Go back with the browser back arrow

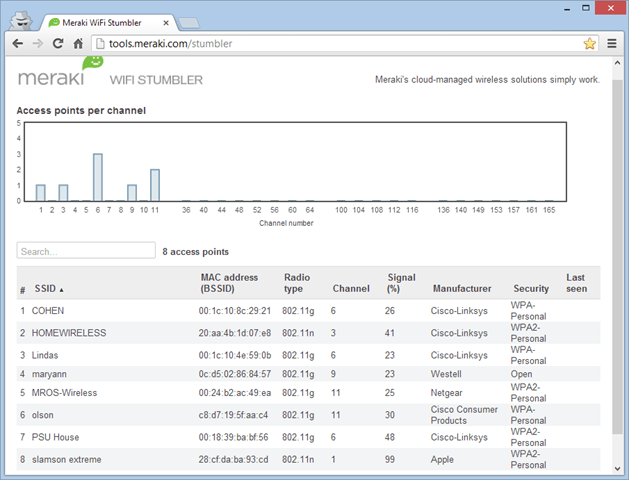(18, 43)
